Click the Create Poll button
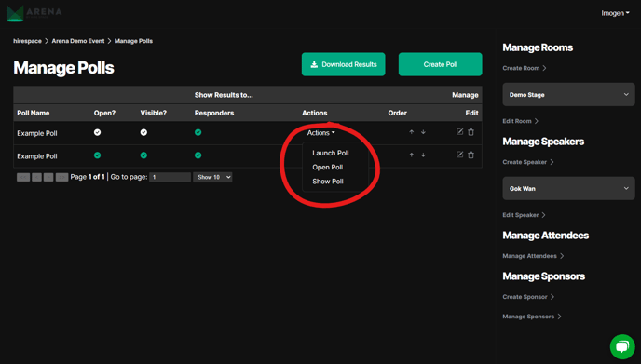 pyautogui.click(x=441, y=64)
